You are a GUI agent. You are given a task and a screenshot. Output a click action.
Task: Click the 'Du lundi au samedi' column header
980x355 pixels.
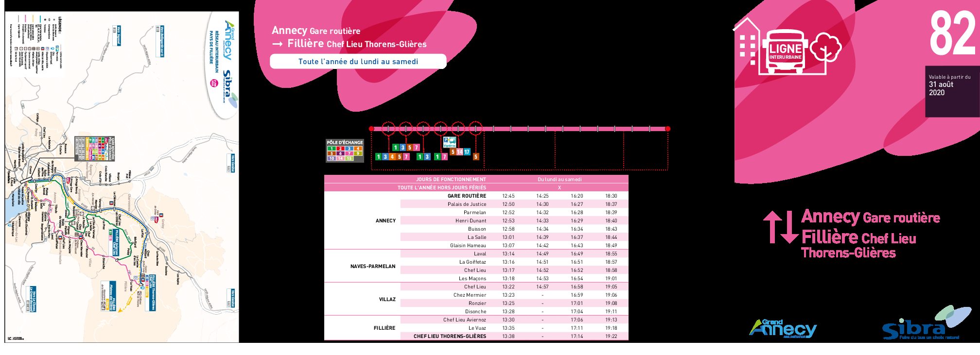560,179
